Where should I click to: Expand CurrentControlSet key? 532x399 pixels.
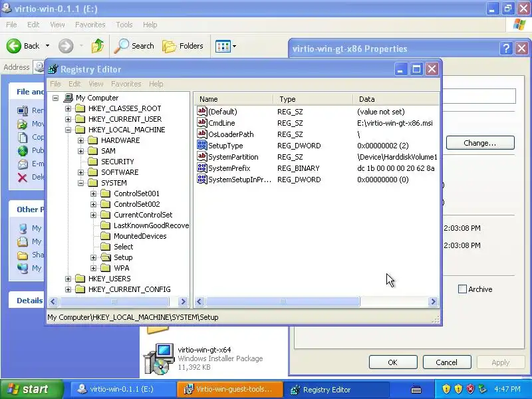pyautogui.click(x=94, y=215)
